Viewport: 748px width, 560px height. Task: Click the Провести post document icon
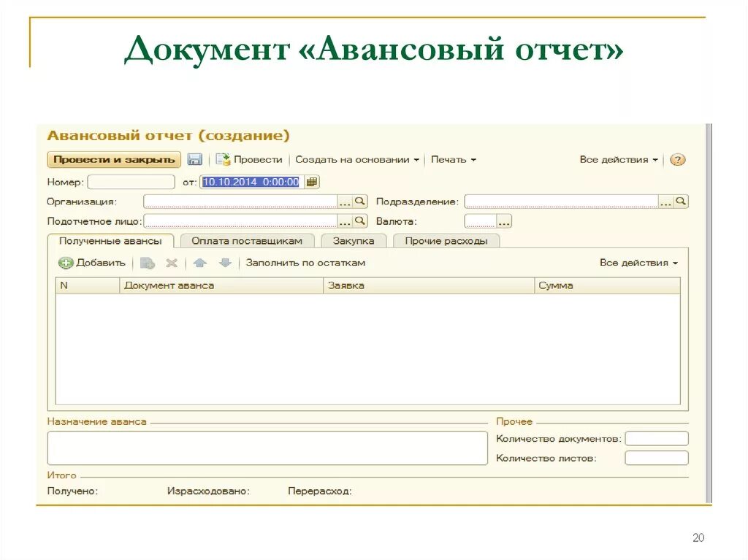[x=223, y=159]
